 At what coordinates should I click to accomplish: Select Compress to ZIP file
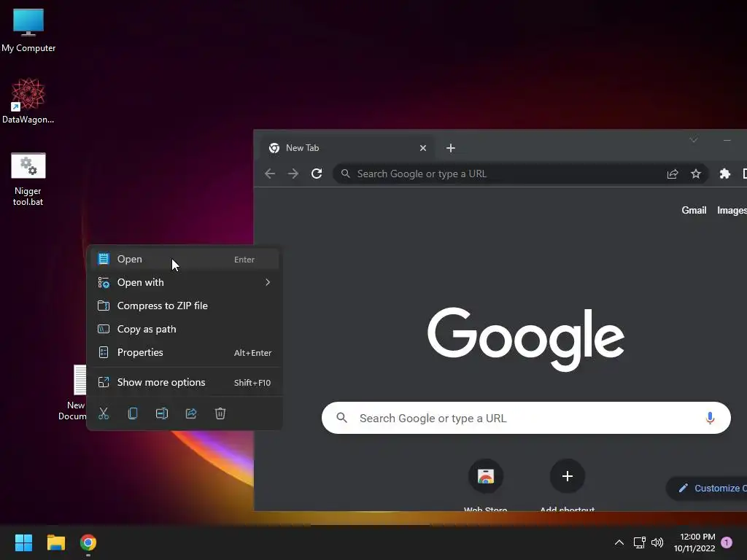pyautogui.click(x=185, y=306)
